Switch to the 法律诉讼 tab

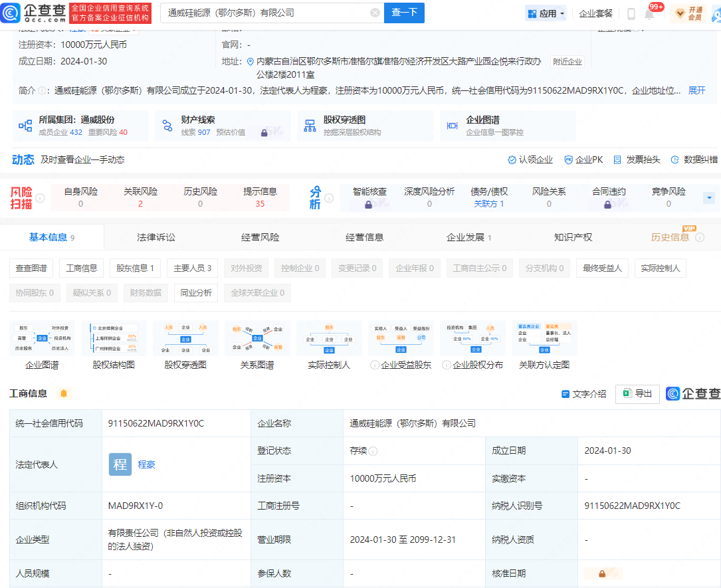(156, 237)
